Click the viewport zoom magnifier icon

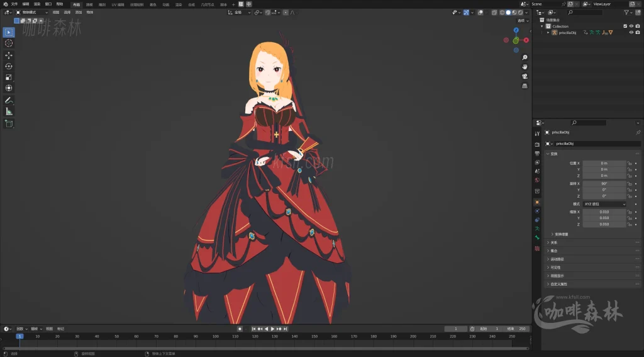coord(525,57)
